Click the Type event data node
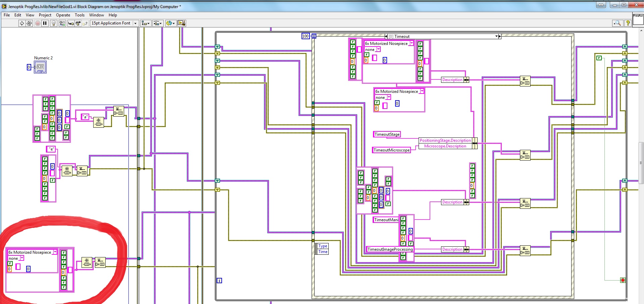644x304 pixels. [323, 246]
